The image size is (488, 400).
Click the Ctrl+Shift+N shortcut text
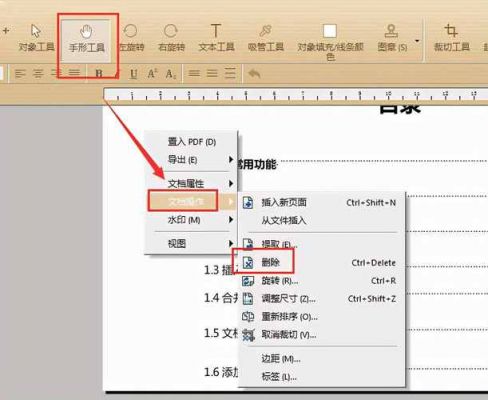point(371,202)
